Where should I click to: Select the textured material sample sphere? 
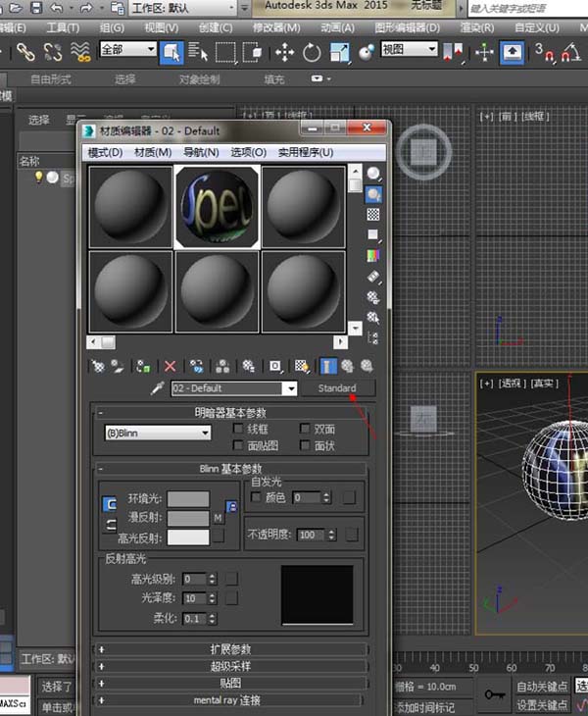(x=217, y=206)
